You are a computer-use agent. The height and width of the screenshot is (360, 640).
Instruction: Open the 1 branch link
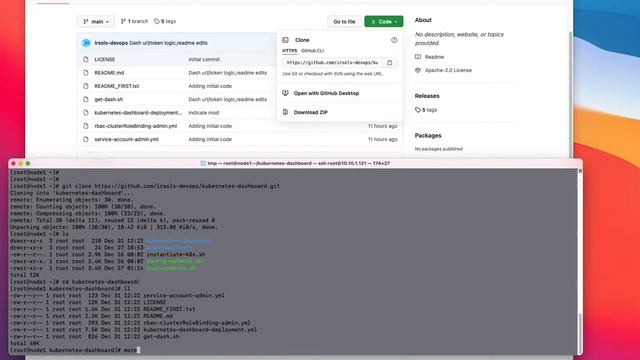coord(134,21)
